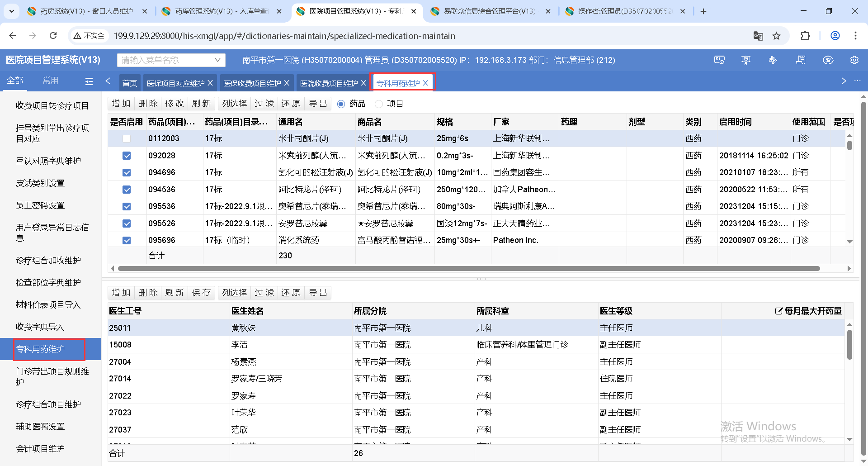Viewport: 868px width, 466px height.
Task: Open the tab overflow ellipsis menu
Action: click(x=858, y=81)
